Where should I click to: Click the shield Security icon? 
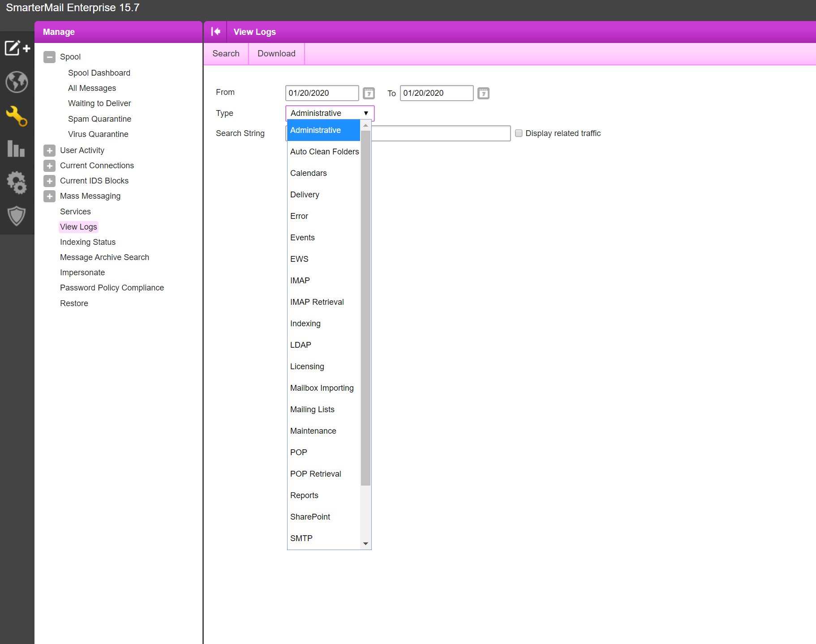coord(17,216)
